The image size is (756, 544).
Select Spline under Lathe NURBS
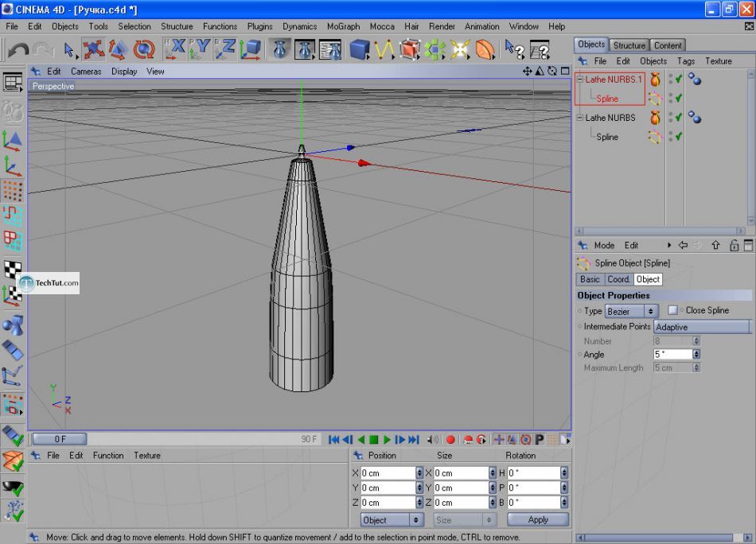click(x=607, y=137)
